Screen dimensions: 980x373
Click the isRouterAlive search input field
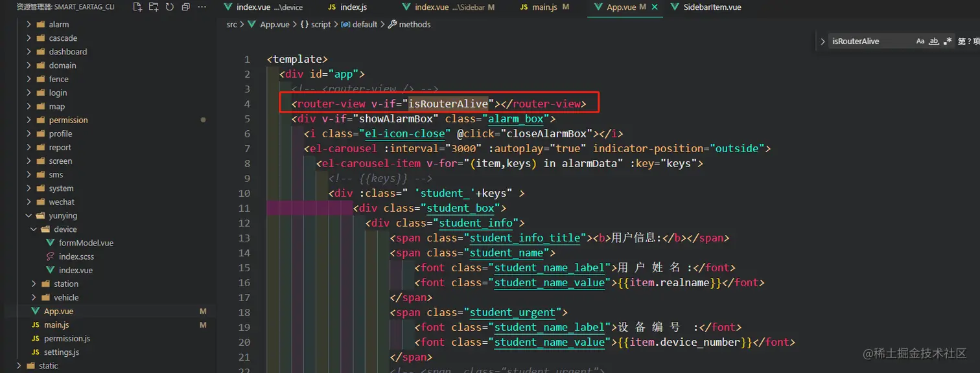[x=870, y=41]
